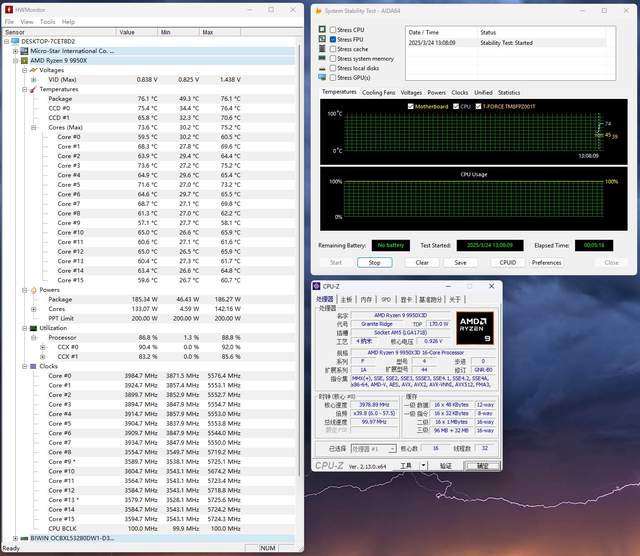
Task: Collapse the DESKTOP-7CET8D2 root node
Action: [x=7, y=42]
